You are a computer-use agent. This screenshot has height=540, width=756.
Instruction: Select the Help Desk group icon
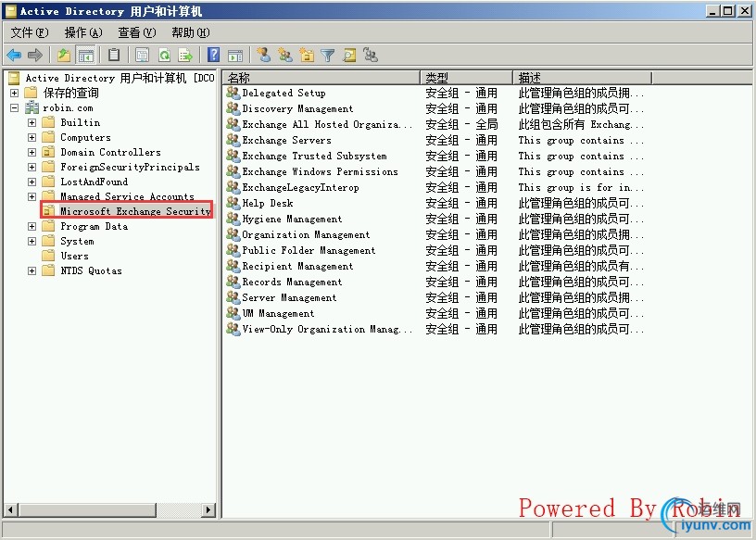[x=233, y=203]
